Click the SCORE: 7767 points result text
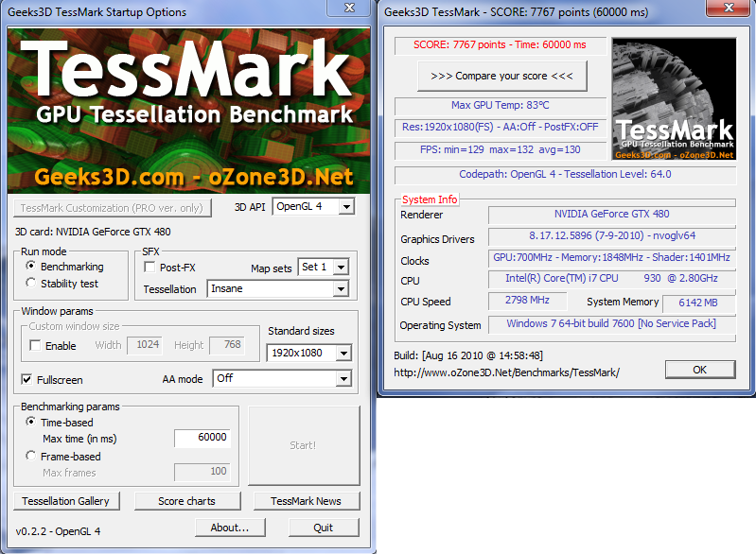756x554 pixels. [x=500, y=44]
